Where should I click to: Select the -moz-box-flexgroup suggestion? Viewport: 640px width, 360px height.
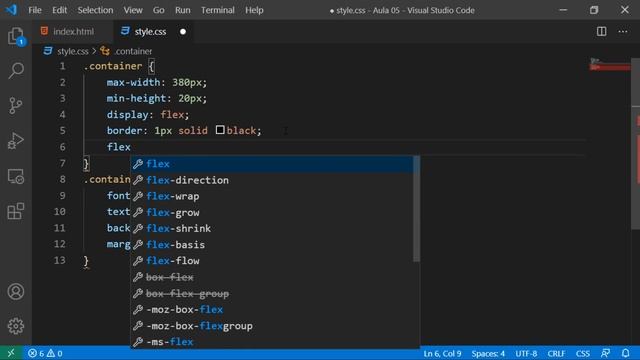click(x=272, y=326)
